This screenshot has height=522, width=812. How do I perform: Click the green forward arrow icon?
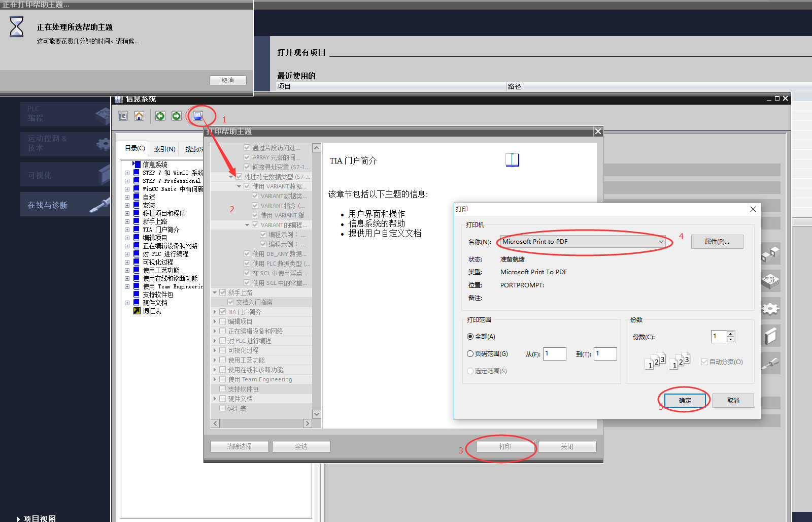coord(177,116)
